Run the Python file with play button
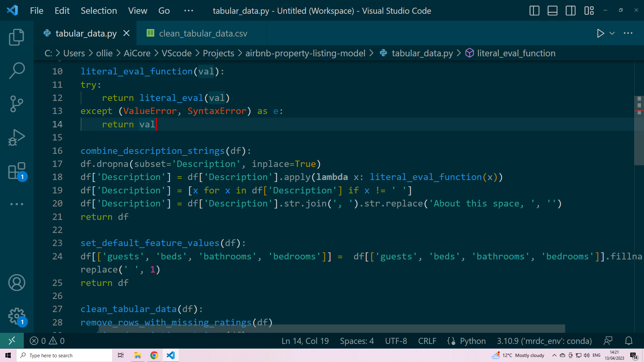The height and width of the screenshot is (362, 644). pos(600,33)
